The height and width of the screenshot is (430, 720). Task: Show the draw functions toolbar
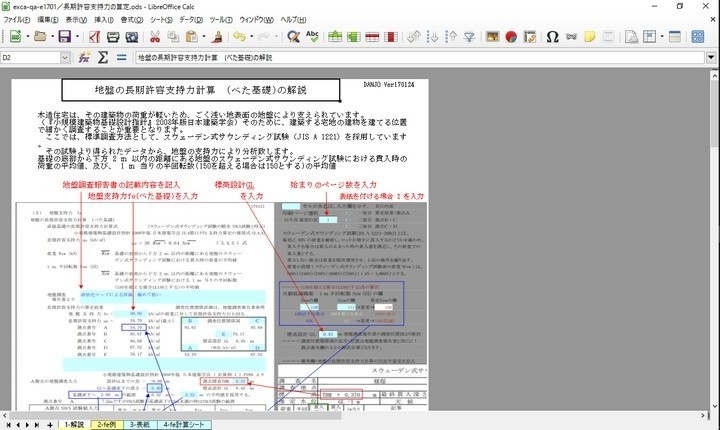[x=698, y=36]
